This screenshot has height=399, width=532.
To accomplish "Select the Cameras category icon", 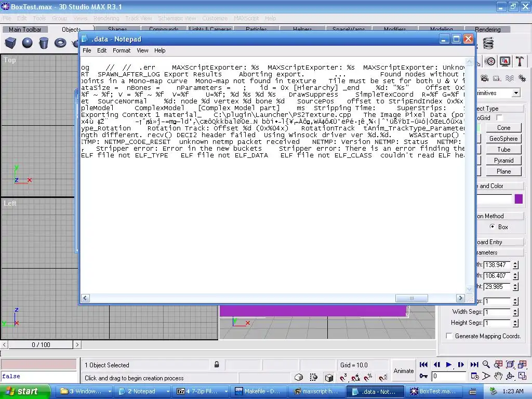I will click(485, 78).
